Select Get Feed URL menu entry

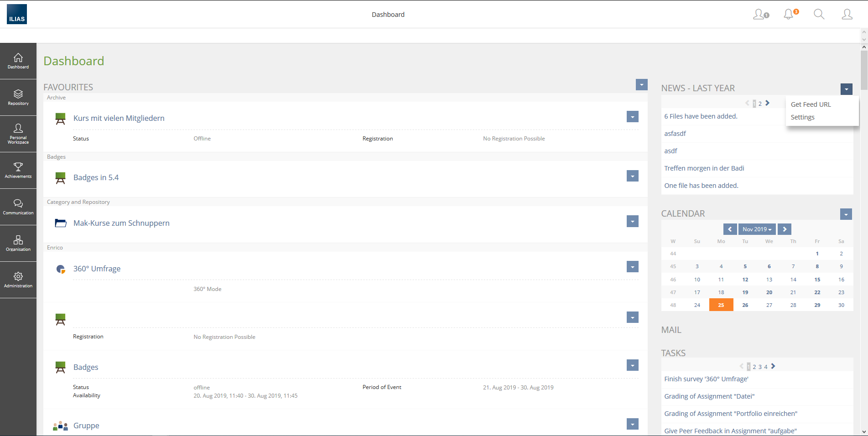(811, 104)
